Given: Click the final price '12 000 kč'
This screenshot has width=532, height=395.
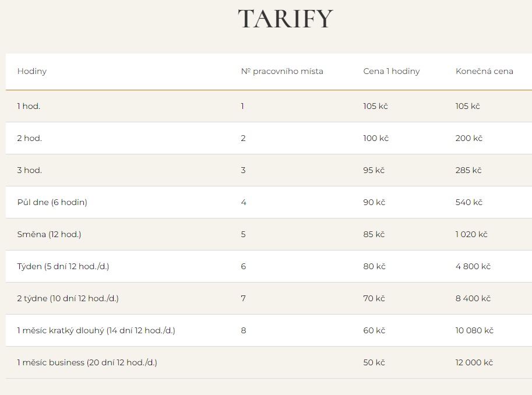Looking at the screenshot, I should pyautogui.click(x=474, y=362).
